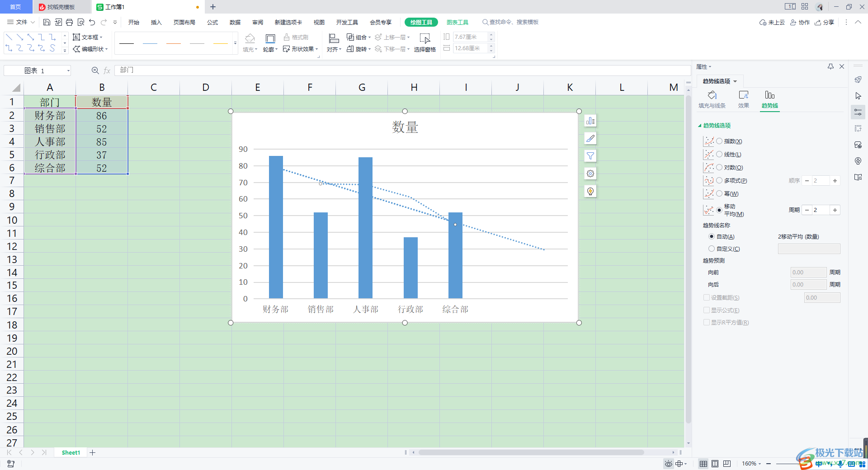Choose Automatic (自动) trendline name
This screenshot has height=470, width=868.
click(712, 237)
